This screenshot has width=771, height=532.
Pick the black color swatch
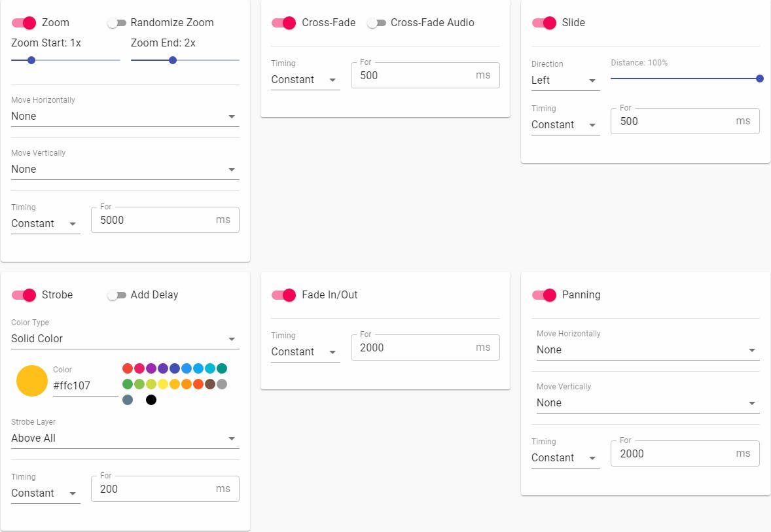tap(151, 400)
